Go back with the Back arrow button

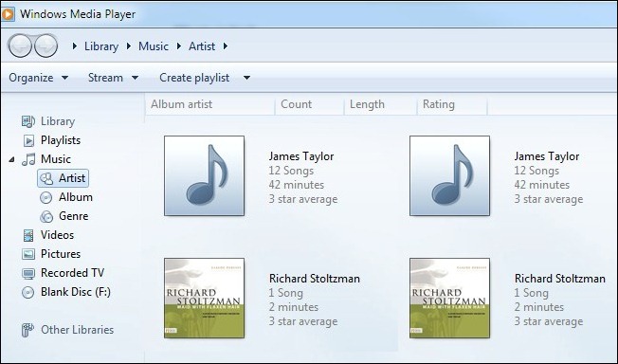(x=20, y=45)
